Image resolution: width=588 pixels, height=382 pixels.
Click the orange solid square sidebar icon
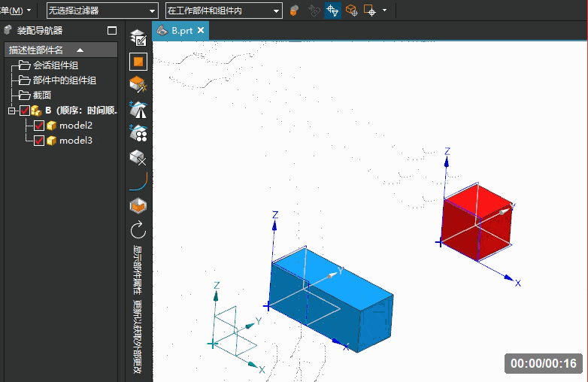[138, 62]
